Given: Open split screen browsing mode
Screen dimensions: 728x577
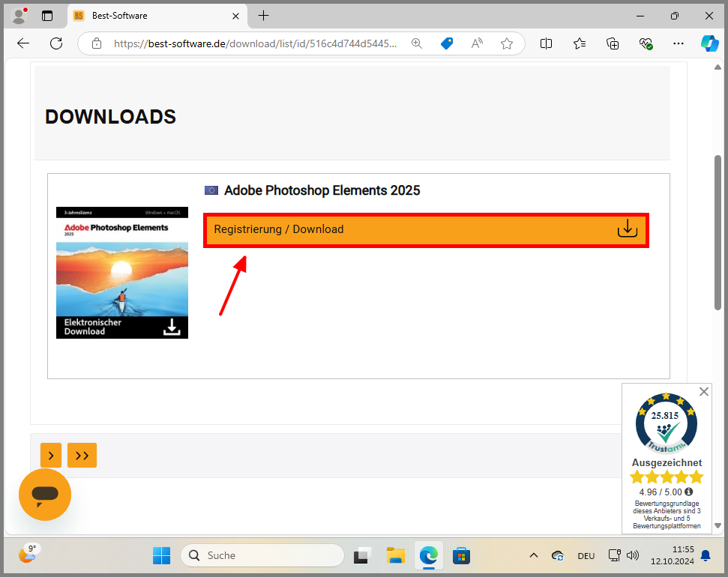Looking at the screenshot, I should tap(546, 43).
